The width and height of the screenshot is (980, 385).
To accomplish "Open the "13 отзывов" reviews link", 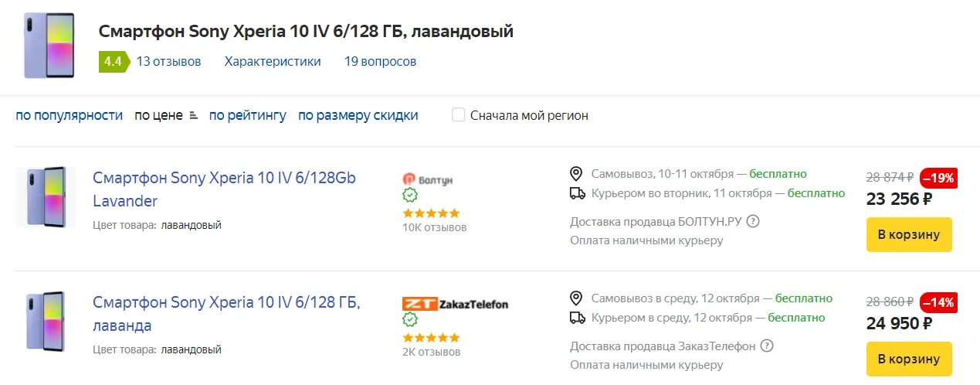I will 168,62.
